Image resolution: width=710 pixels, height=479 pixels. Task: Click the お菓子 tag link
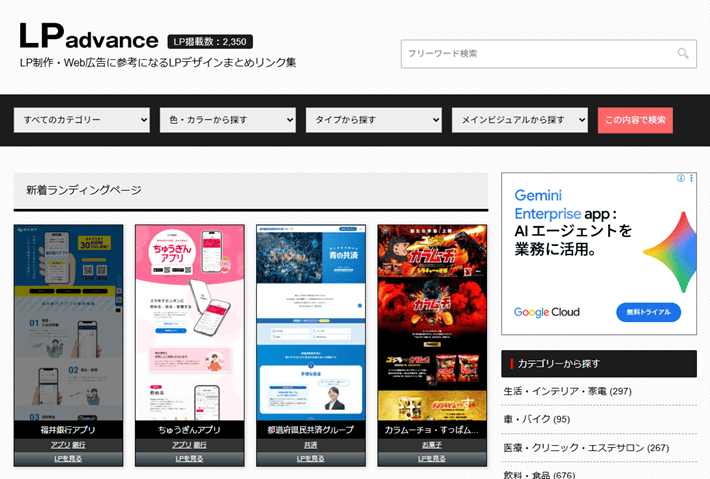(x=432, y=445)
